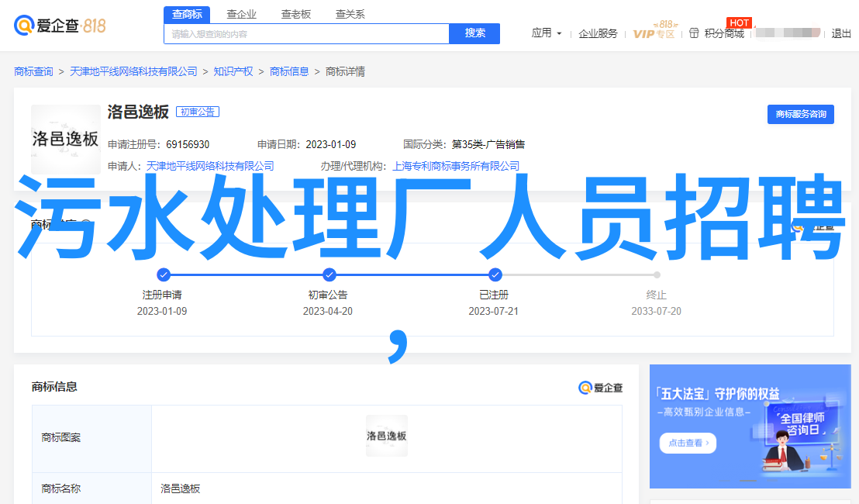Click the 洛邑逸板 value in the 商标名称 row
The height and width of the screenshot is (504, 859).
tap(180, 488)
